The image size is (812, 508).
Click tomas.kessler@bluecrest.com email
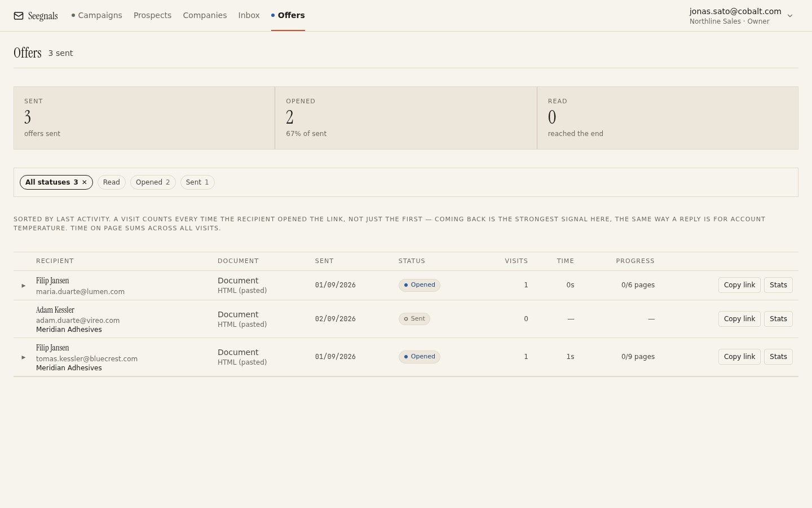(x=87, y=359)
